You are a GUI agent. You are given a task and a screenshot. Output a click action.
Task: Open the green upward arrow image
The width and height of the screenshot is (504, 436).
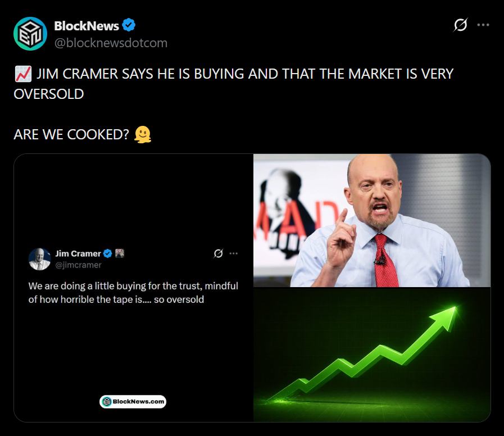[x=371, y=355]
